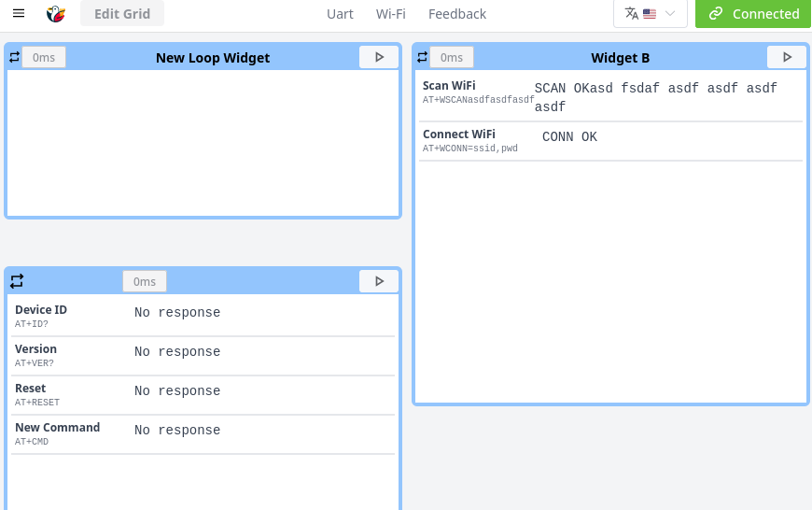Viewport: 812px width, 510px height.
Task: Run the New Loop Widget play button
Action: [379, 57]
